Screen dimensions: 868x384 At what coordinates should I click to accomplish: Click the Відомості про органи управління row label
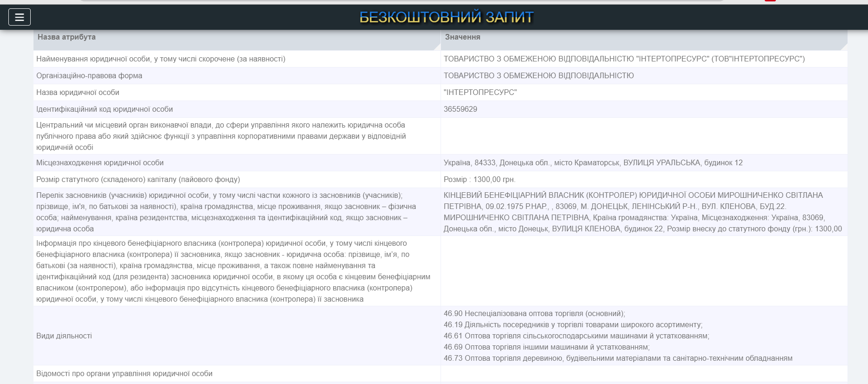(x=124, y=374)
